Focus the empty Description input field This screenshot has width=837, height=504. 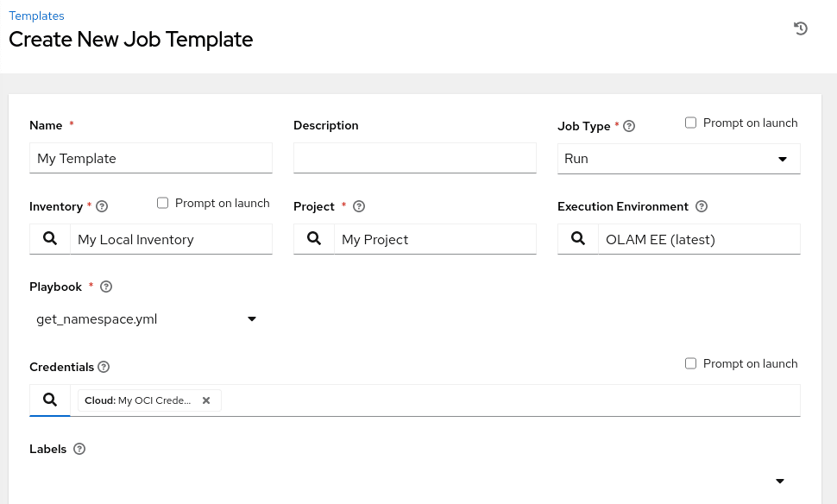[x=415, y=159]
